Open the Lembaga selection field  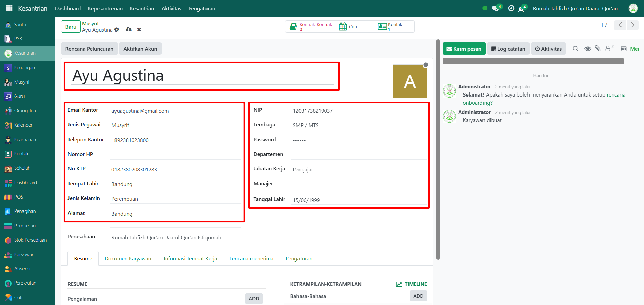click(359, 125)
